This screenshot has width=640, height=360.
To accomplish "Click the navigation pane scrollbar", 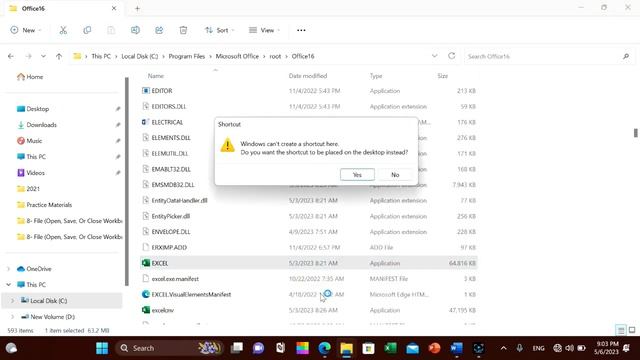I will pyautogui.click(x=127, y=182).
